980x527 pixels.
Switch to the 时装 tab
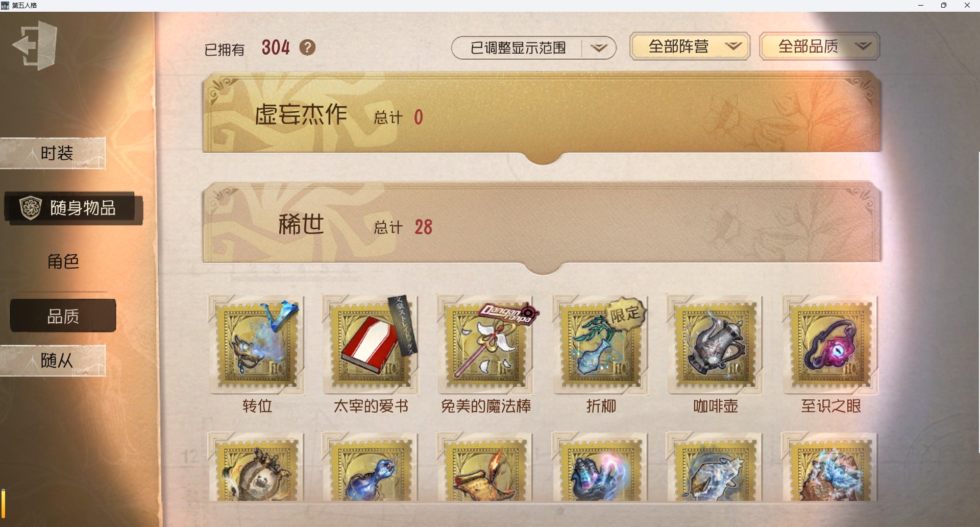[x=53, y=153]
